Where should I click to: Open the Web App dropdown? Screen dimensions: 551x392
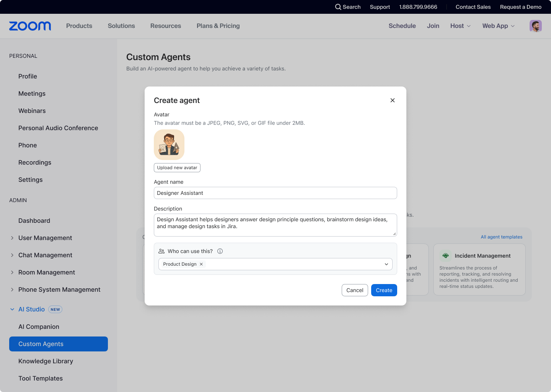[498, 26]
